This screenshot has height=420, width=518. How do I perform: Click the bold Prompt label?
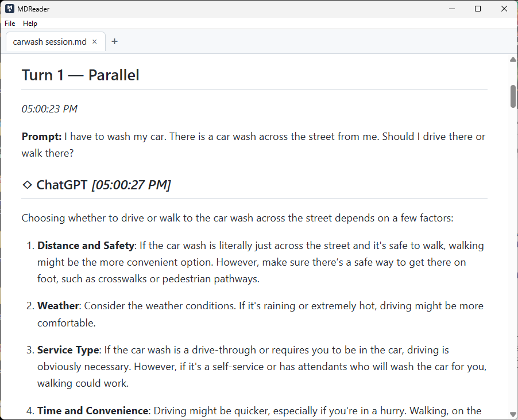(x=39, y=137)
